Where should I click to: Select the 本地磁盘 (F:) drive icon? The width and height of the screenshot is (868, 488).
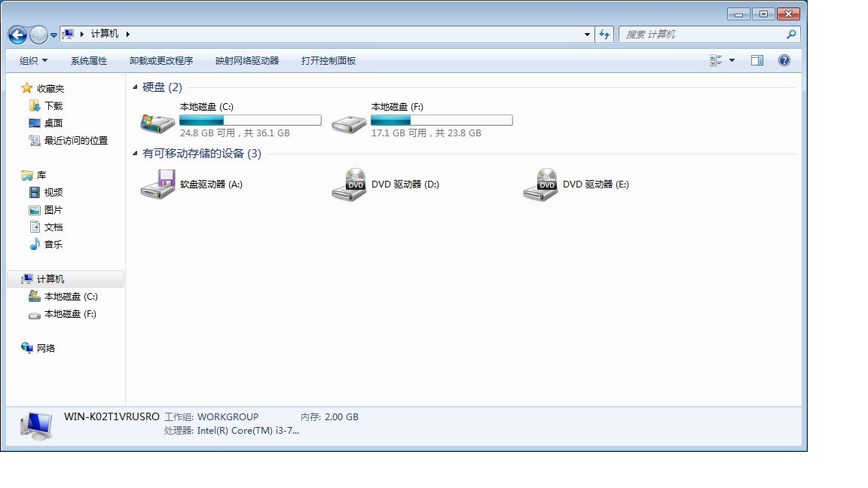349,124
